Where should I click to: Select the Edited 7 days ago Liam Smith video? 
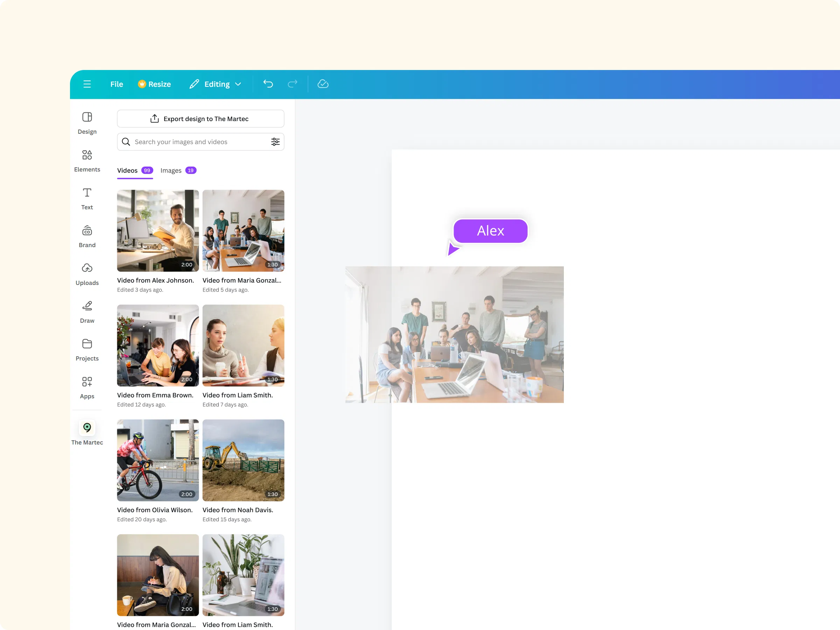(x=243, y=345)
